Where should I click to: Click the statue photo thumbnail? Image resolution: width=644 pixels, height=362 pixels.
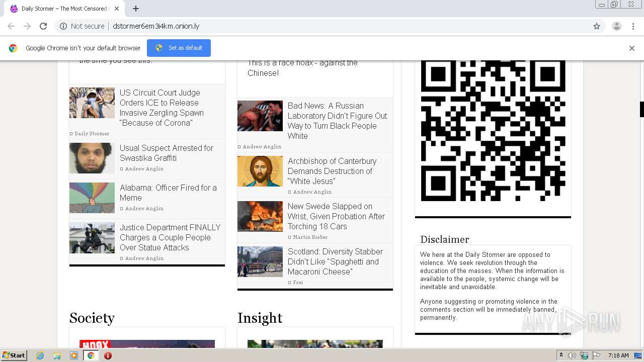tap(92, 237)
